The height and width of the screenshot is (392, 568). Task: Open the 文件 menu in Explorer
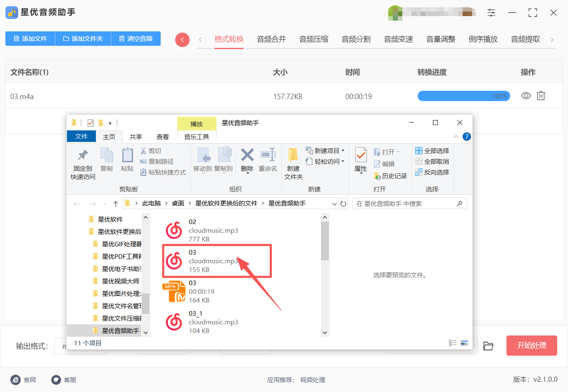(x=81, y=137)
